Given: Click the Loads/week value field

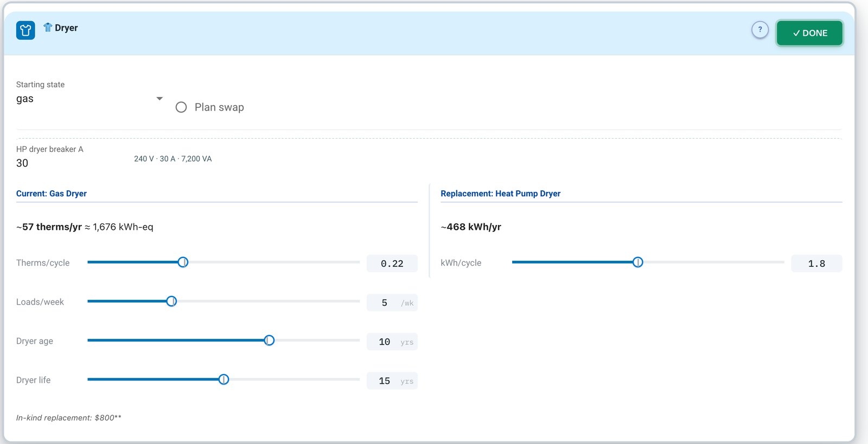Looking at the screenshot, I should 392,303.
